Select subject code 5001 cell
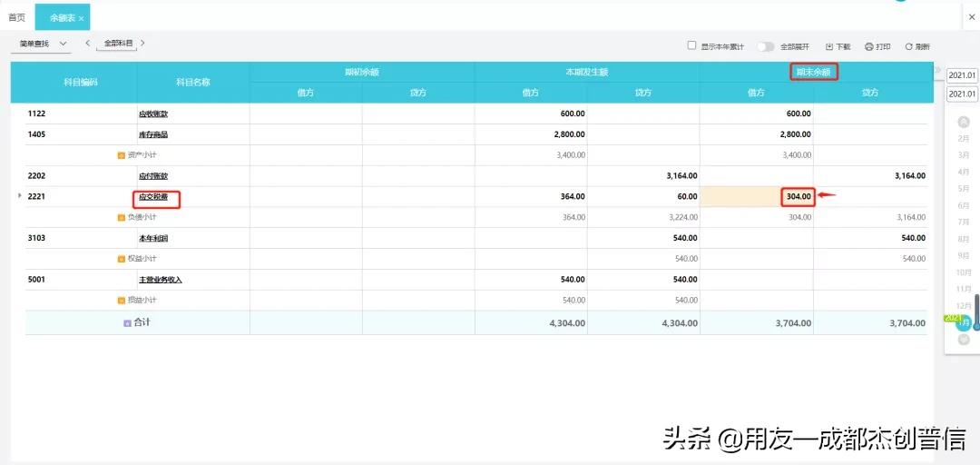Viewport: 980px width, 465px height. coord(37,280)
